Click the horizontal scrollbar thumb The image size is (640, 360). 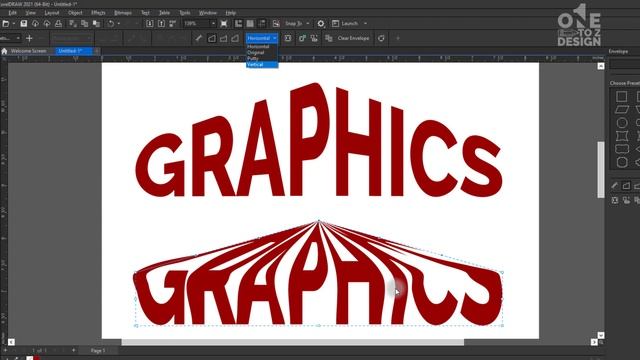tap(292, 342)
